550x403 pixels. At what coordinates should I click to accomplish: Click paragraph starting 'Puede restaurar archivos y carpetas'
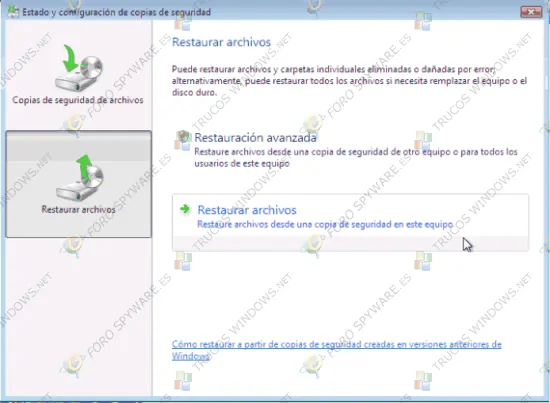point(349,81)
